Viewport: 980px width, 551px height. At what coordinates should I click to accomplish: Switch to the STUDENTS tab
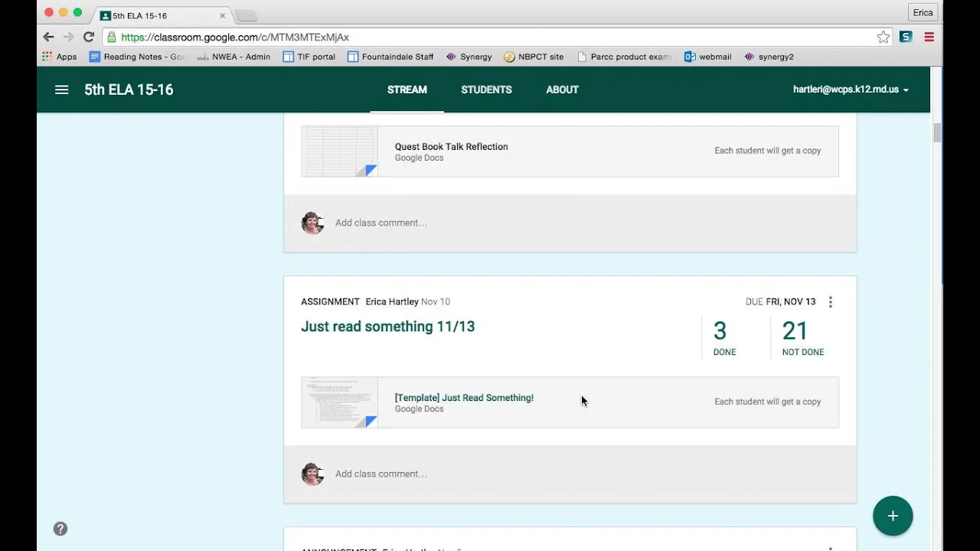point(486,90)
